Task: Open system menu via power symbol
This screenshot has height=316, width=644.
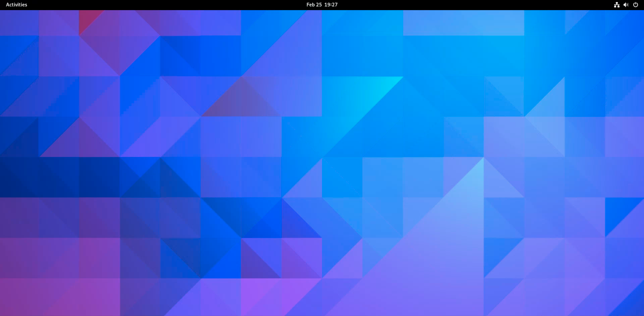Action: point(635,5)
